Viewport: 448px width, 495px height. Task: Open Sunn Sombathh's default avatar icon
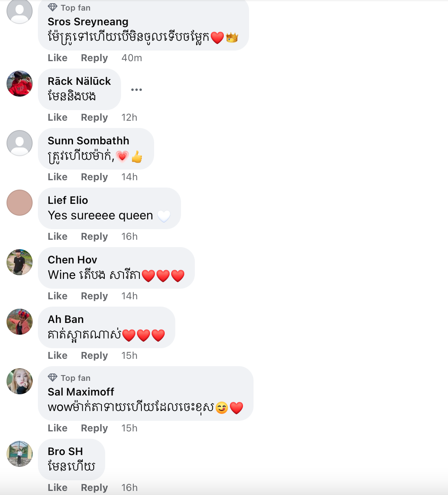click(x=20, y=143)
